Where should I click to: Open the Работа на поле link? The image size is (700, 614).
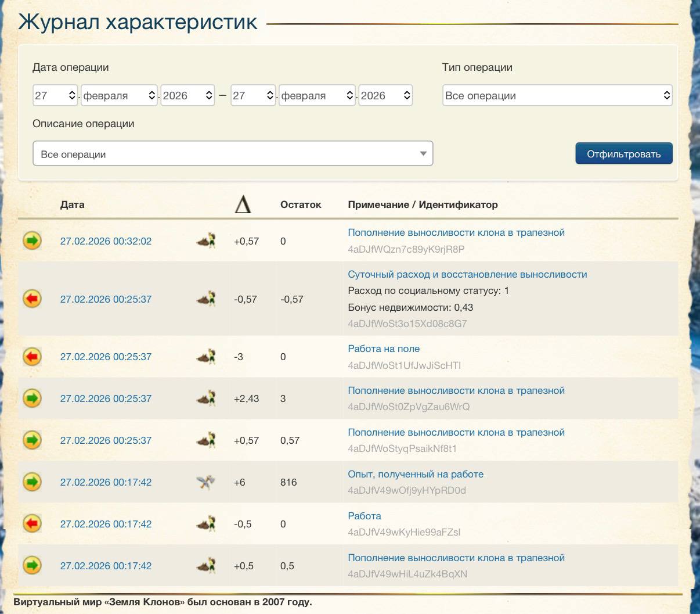click(x=384, y=349)
